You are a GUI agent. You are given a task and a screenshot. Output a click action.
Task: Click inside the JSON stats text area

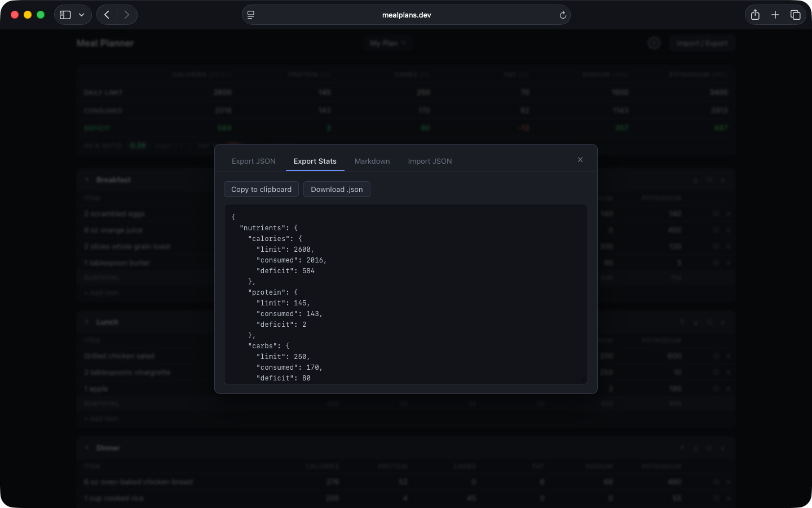405,294
